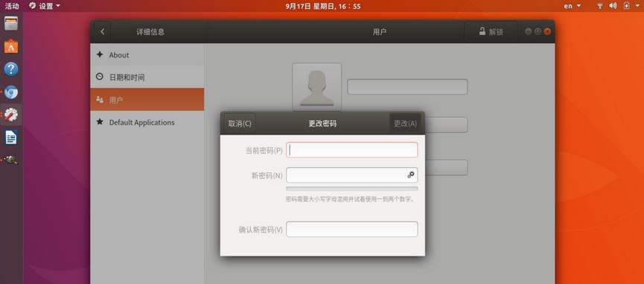Viewport: 644px width, 284px height.
Task: Open Help icon in dock
Action: point(11,69)
